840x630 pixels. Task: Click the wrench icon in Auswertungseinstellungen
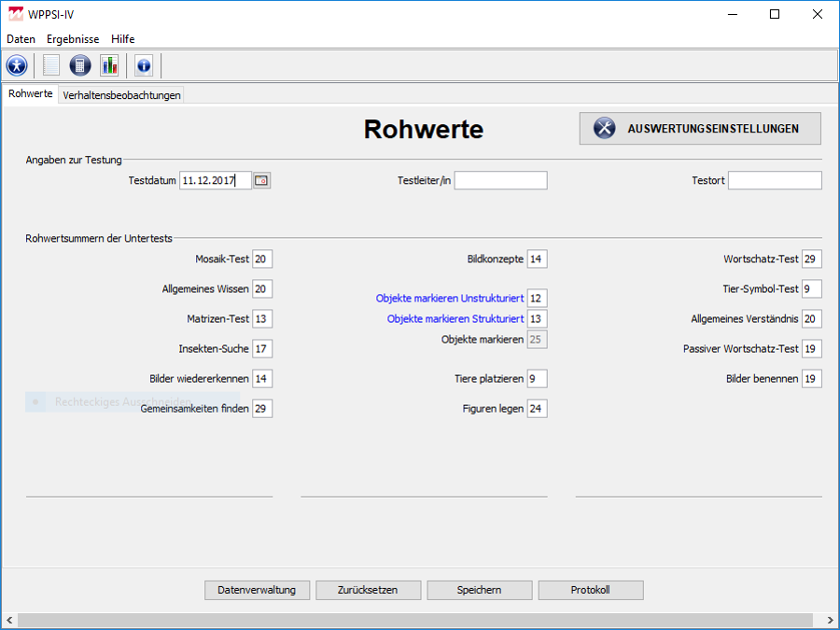(605, 129)
